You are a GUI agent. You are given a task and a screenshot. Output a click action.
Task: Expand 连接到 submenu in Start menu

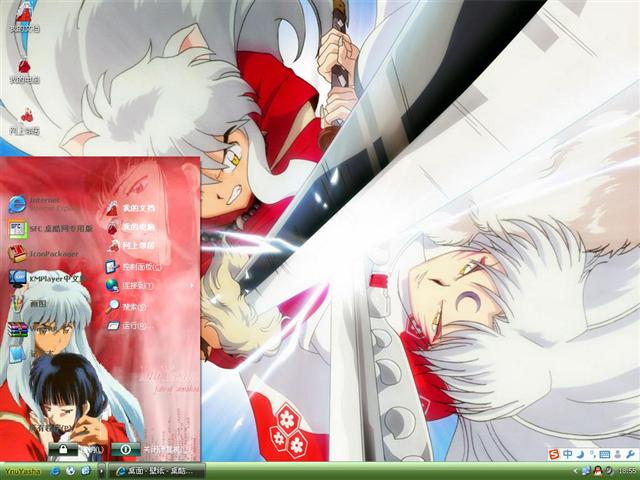[149, 286]
